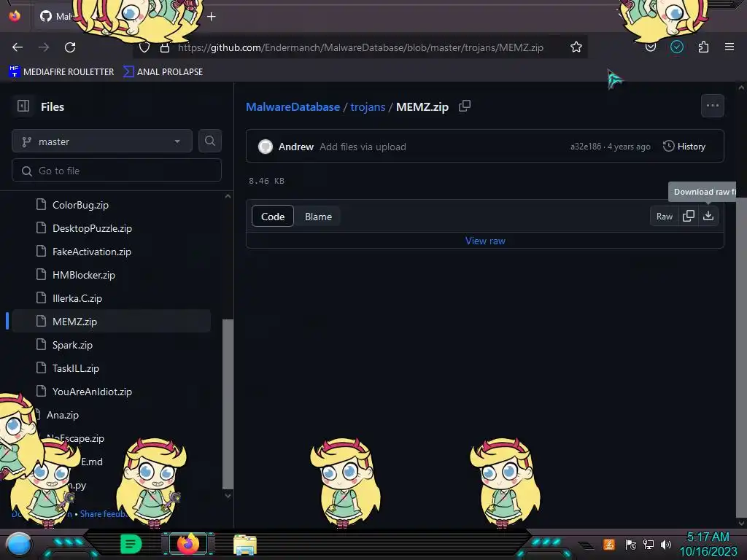Download the raw MEMZ.zip file

708,216
